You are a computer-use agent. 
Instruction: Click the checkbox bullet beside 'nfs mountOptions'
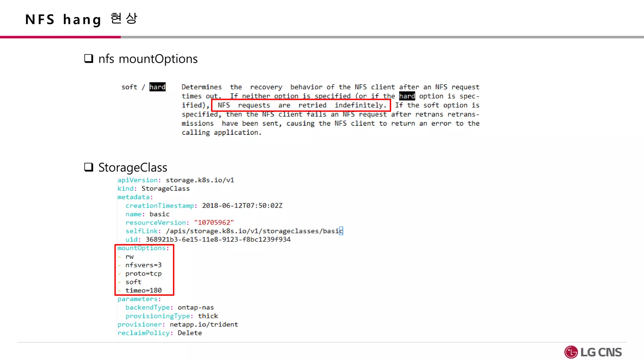point(89,58)
